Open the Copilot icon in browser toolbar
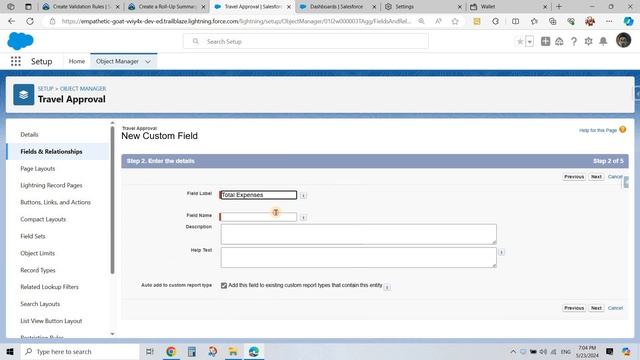640x360 pixels. point(629,21)
